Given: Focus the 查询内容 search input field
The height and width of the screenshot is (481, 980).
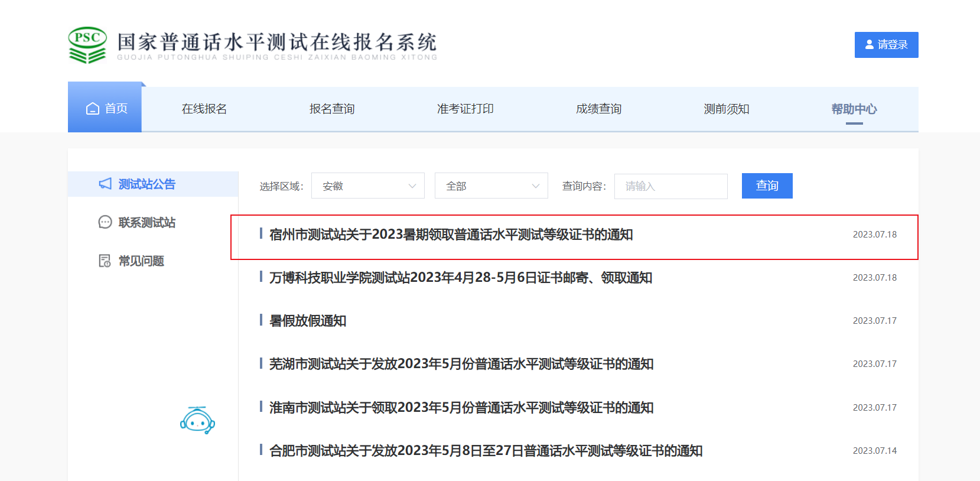Looking at the screenshot, I should tap(670, 186).
